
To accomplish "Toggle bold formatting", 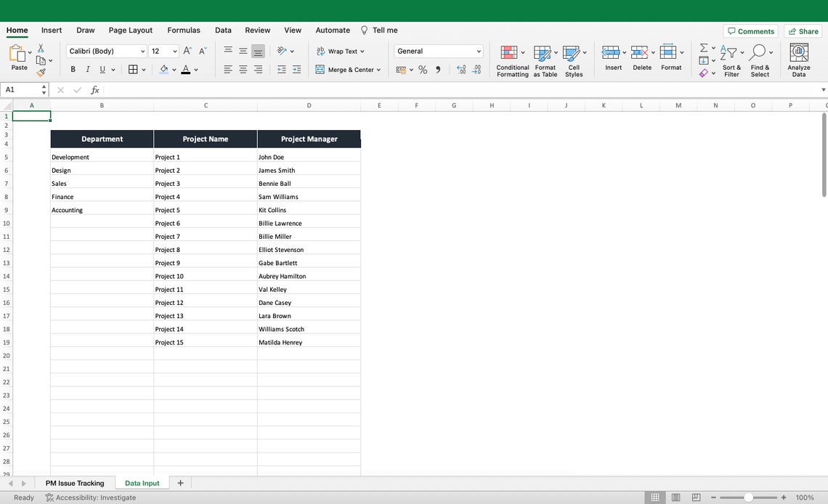I will point(72,69).
